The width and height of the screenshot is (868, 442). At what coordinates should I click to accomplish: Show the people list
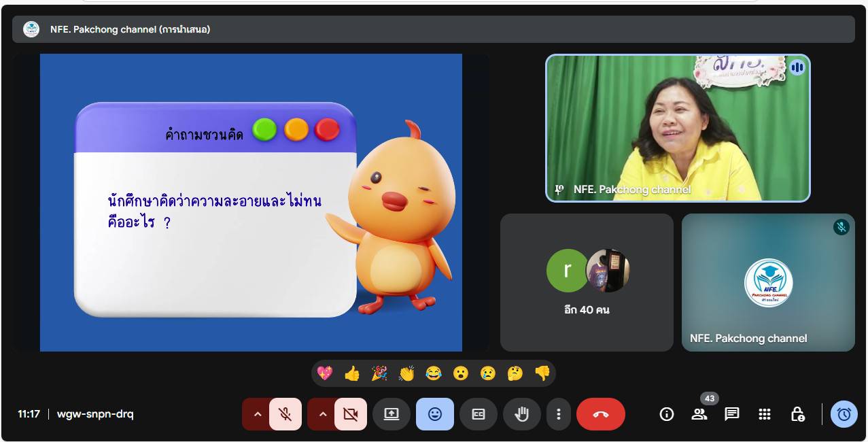click(699, 414)
